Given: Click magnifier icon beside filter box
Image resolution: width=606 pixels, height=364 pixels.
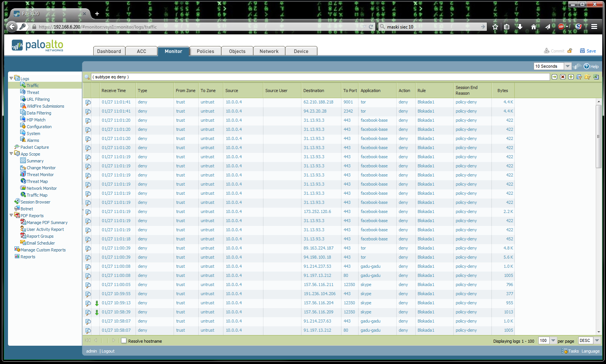Looking at the screenshot, I should coord(87,77).
